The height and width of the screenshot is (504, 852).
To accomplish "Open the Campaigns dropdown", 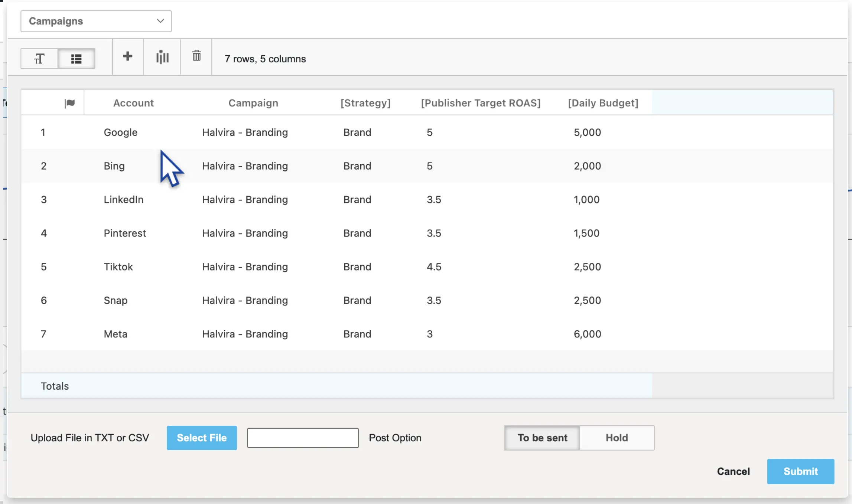I will click(96, 21).
